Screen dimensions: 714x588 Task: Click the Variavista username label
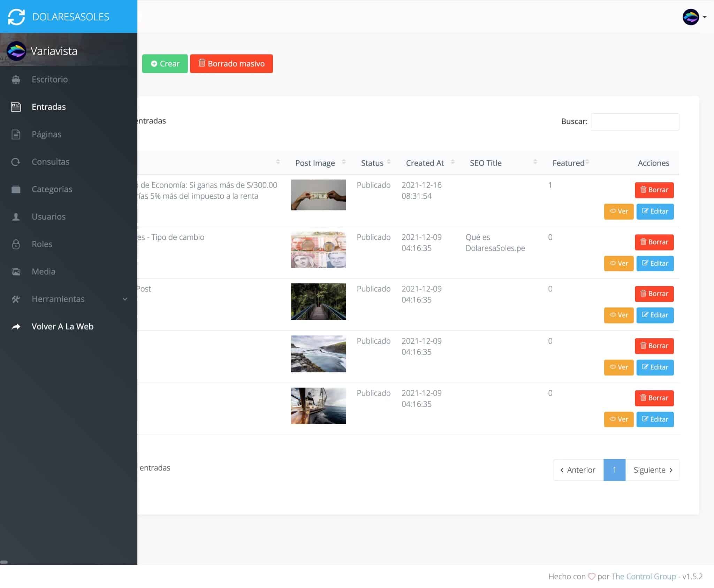coord(54,51)
